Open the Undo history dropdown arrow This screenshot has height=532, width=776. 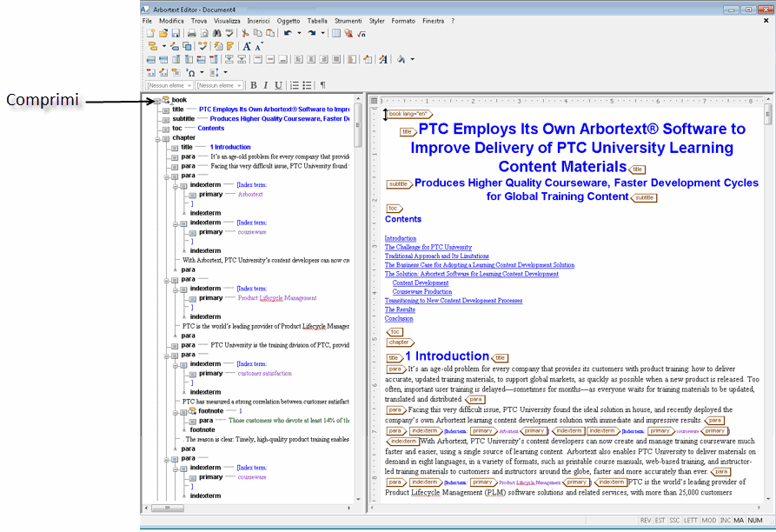(x=299, y=33)
